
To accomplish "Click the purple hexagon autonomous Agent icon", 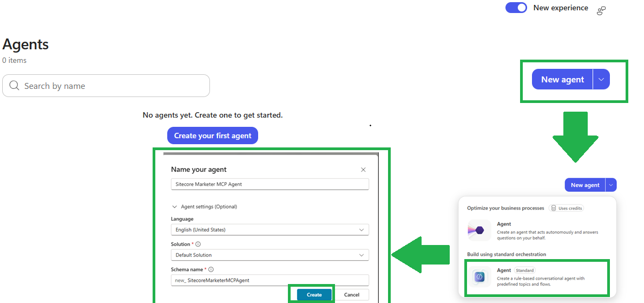I will (x=479, y=230).
